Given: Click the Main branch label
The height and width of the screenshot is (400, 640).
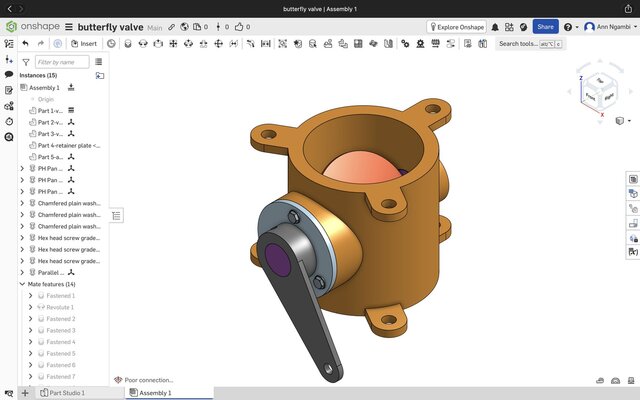Looking at the screenshot, I should coord(155,28).
